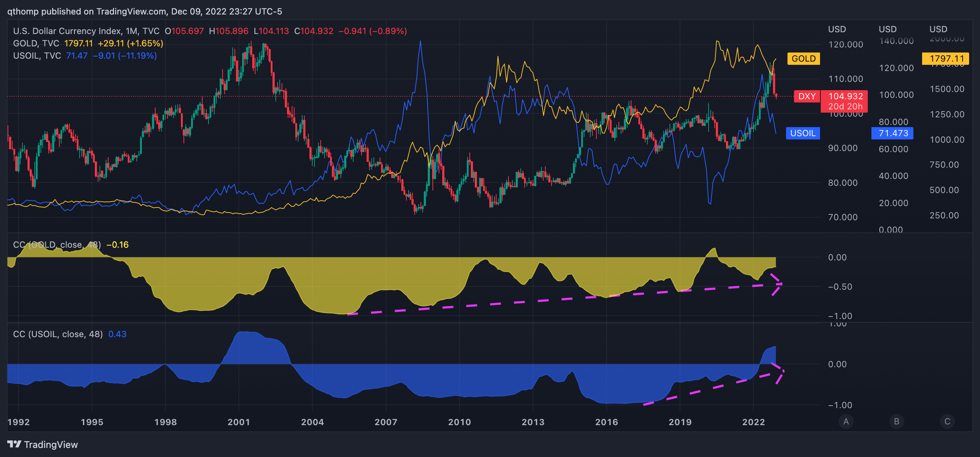Click the A price scale circle
980x457 pixels.
point(846,421)
